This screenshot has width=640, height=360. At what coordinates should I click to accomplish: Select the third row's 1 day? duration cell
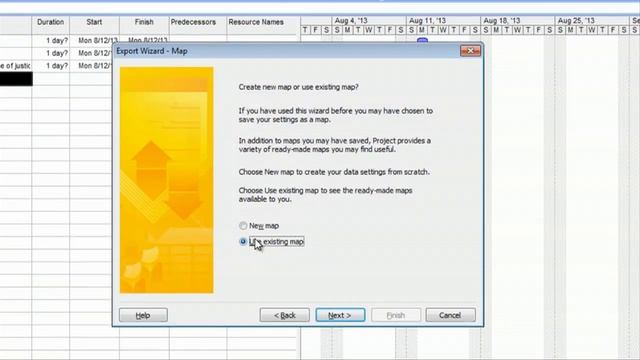click(x=51, y=66)
